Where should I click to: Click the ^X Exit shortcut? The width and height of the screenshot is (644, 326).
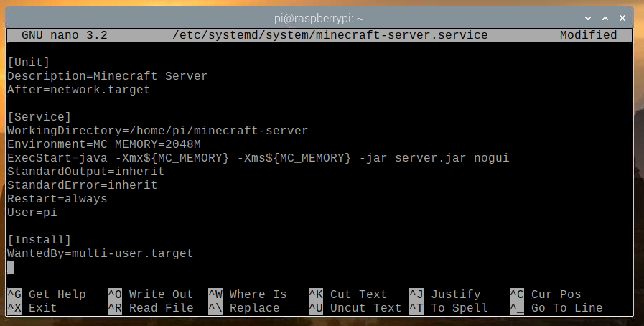click(x=32, y=308)
